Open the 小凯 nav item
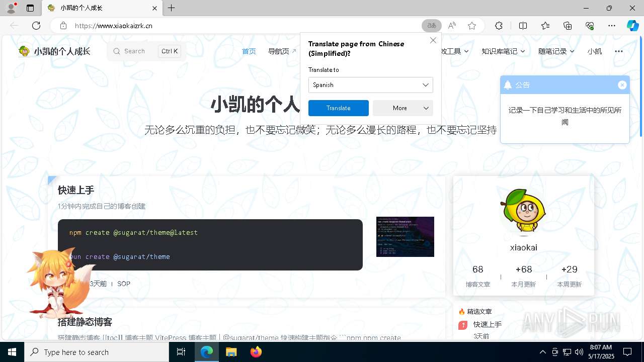644x362 pixels. click(x=594, y=51)
